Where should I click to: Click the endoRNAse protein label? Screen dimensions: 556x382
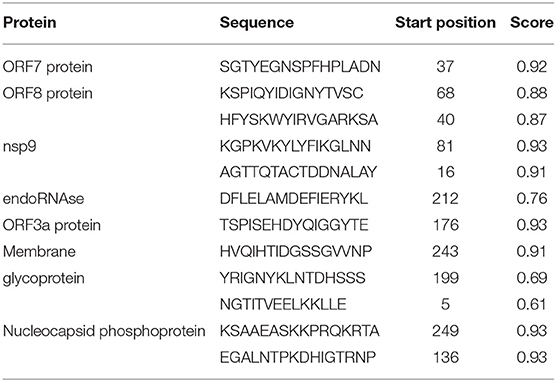point(43,199)
